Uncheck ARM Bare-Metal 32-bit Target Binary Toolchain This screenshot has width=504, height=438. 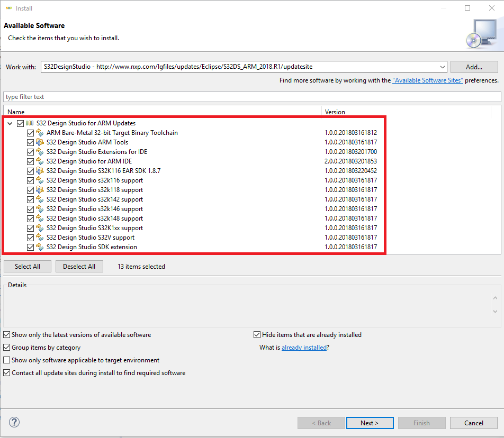click(x=30, y=133)
